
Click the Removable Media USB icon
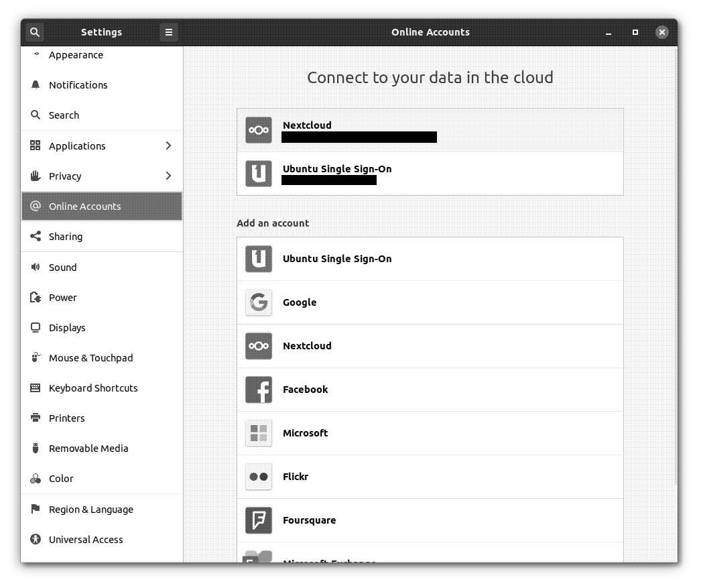coord(36,448)
